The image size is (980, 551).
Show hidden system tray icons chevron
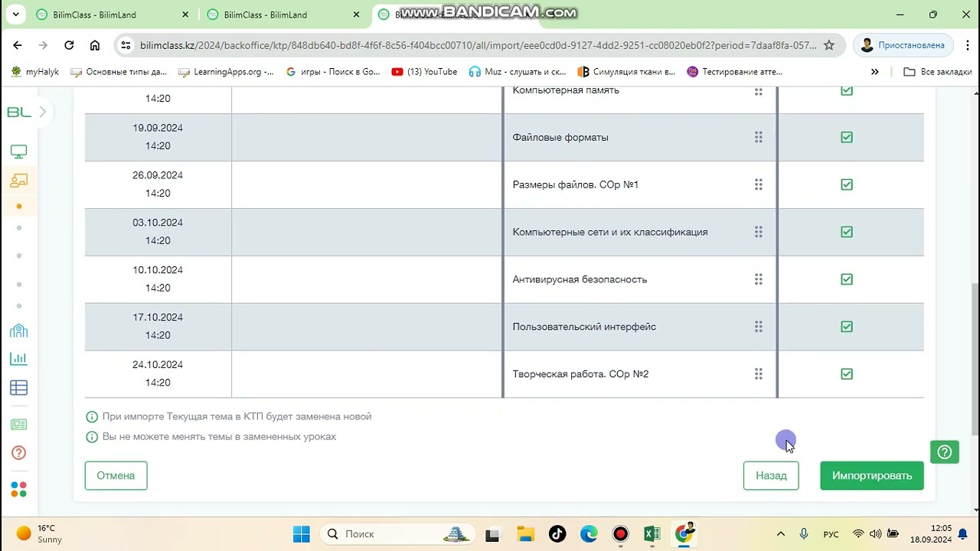click(780, 534)
